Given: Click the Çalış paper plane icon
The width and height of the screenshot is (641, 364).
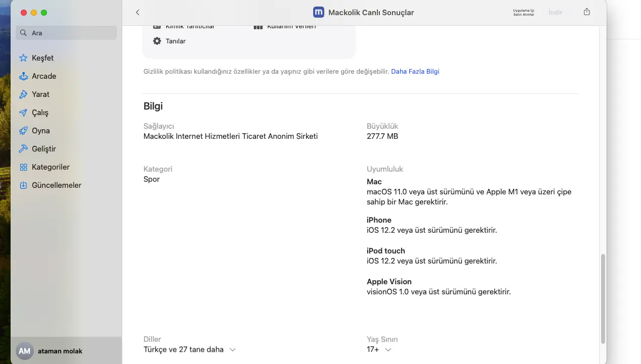Looking at the screenshot, I should [x=23, y=113].
